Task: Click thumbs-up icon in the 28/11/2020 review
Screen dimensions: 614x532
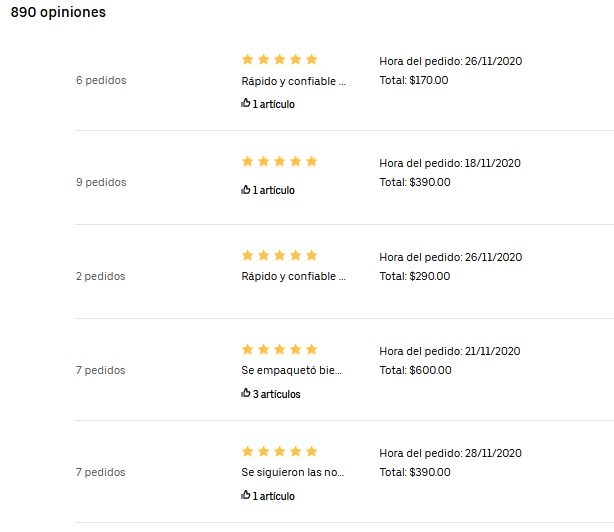Action: pyautogui.click(x=246, y=495)
